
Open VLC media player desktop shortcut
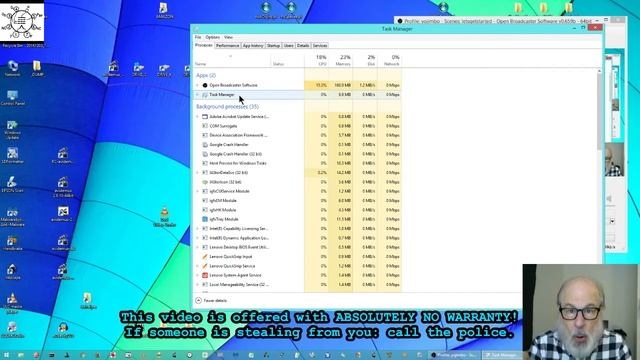tap(12, 303)
